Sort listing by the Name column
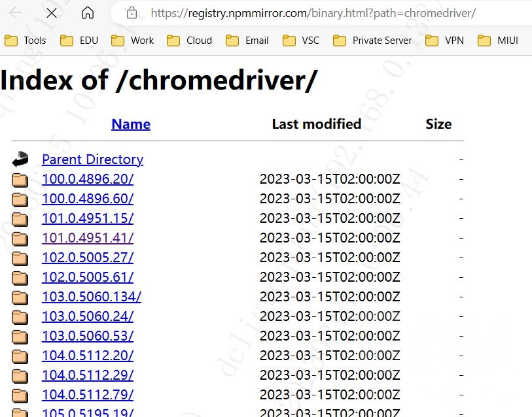 [x=130, y=124]
